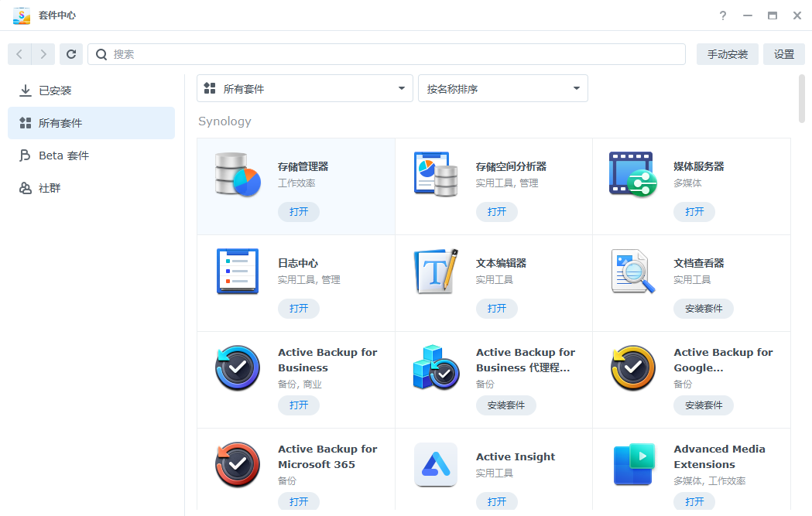The width and height of the screenshot is (812, 516).
Task: Click the 媒体服务器 title text
Action: point(698,166)
